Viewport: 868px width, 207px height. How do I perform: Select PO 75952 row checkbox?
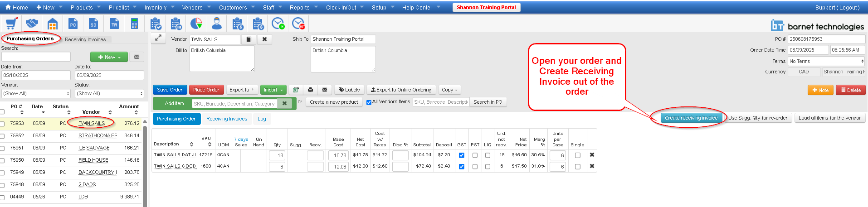coord(2,136)
